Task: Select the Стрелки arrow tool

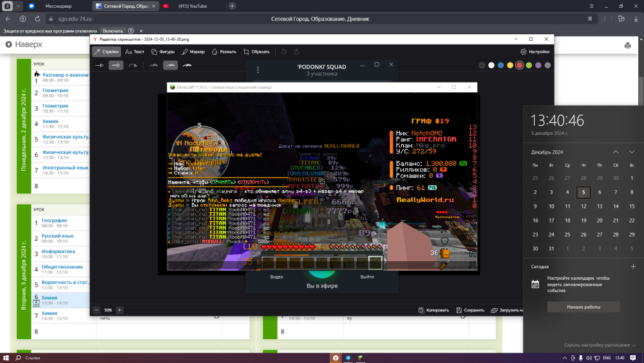Action: [106, 52]
